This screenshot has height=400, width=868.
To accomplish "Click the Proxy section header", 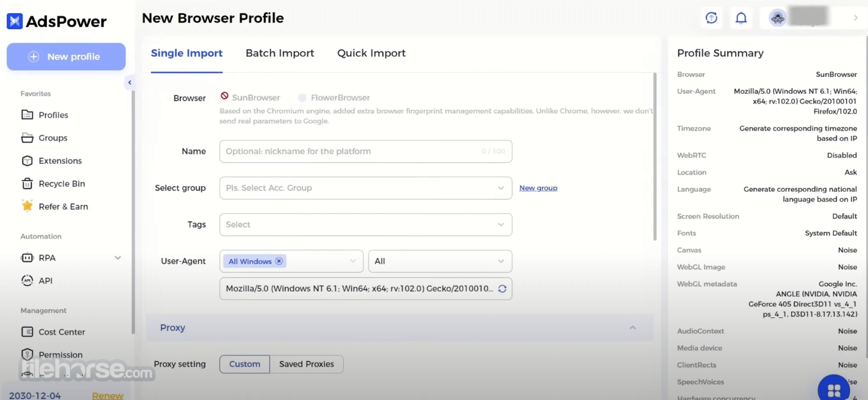I will [399, 328].
